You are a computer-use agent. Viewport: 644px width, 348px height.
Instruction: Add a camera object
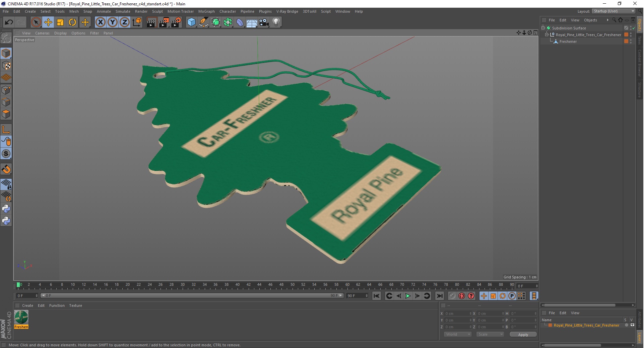[264, 22]
